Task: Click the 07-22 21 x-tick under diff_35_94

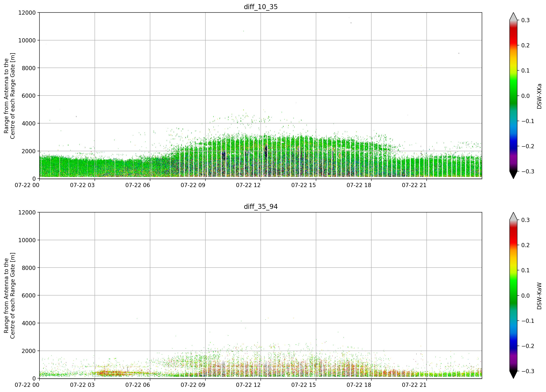Action: point(414,385)
